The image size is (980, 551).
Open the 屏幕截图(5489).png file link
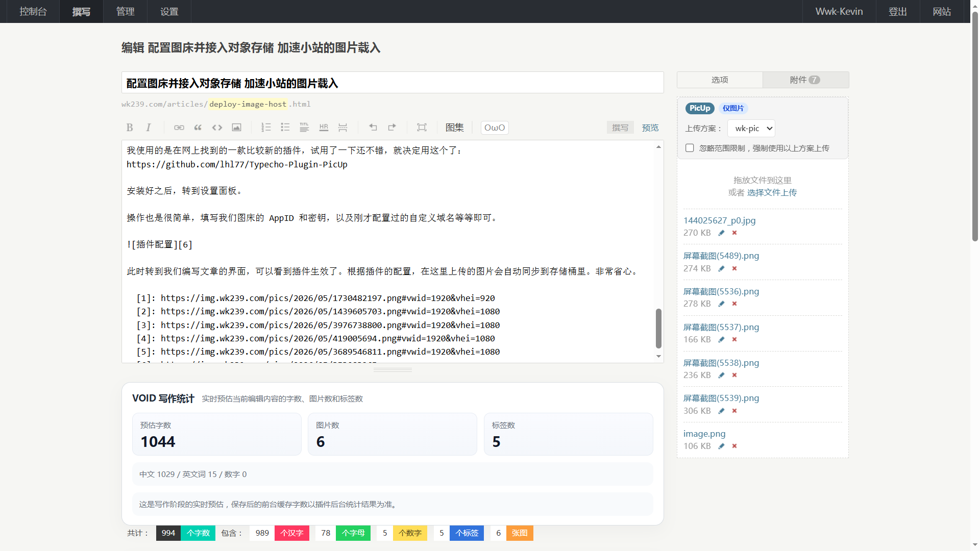click(721, 256)
